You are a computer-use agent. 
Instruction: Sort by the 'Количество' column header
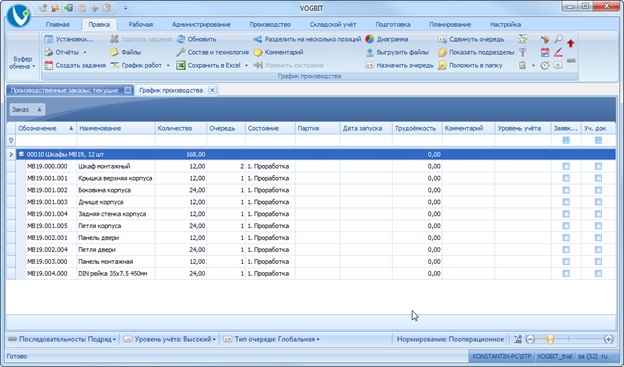[x=181, y=128]
